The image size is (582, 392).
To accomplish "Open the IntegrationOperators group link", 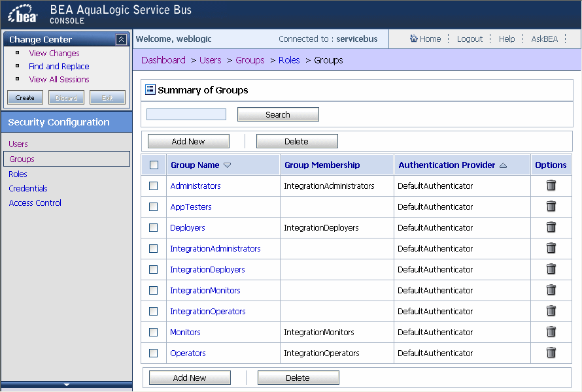I will [x=208, y=312].
